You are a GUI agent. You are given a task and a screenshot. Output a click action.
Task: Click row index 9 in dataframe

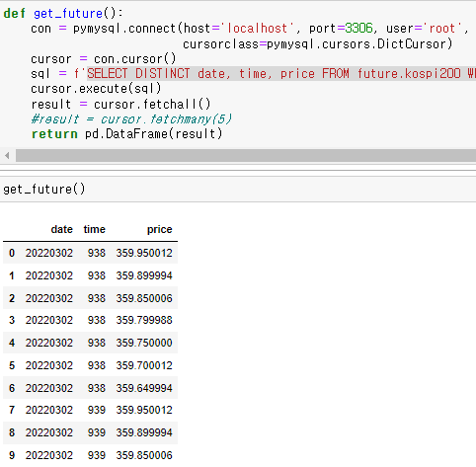12,455
